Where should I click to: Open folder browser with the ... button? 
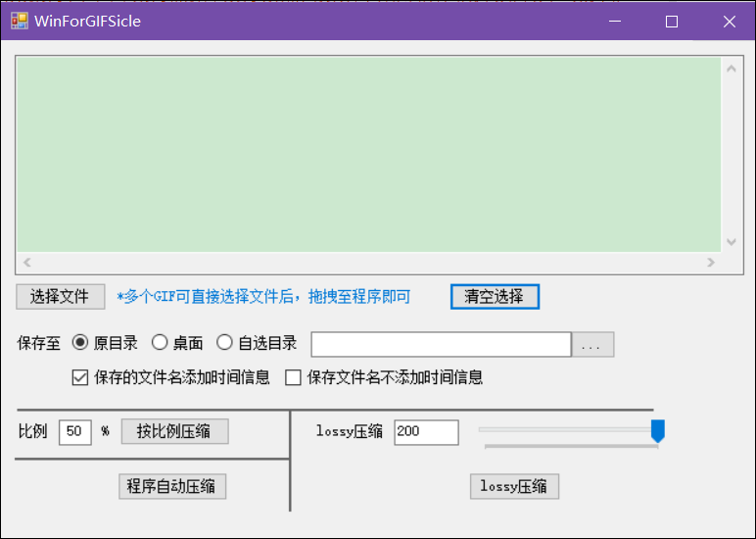click(592, 345)
